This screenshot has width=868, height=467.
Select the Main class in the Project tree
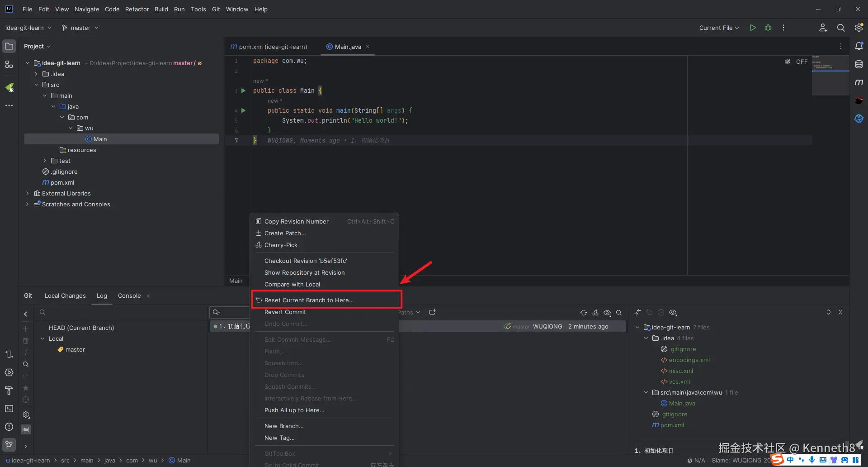point(121,139)
